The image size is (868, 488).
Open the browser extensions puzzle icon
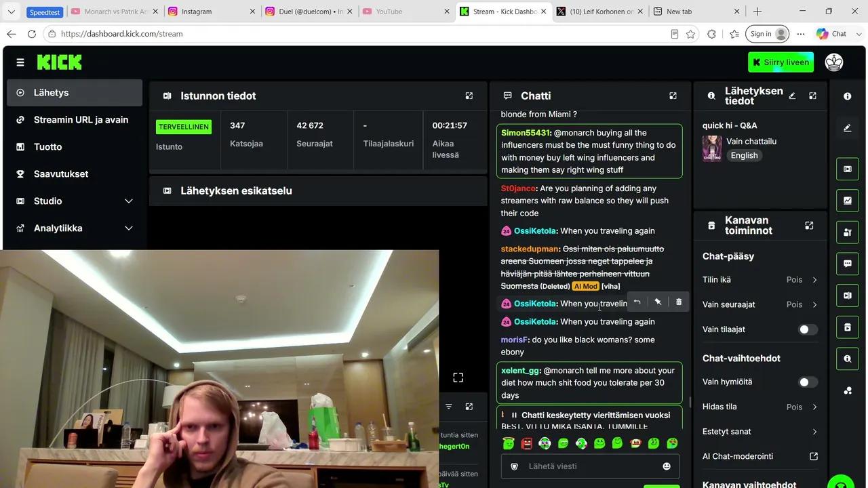tap(711, 34)
